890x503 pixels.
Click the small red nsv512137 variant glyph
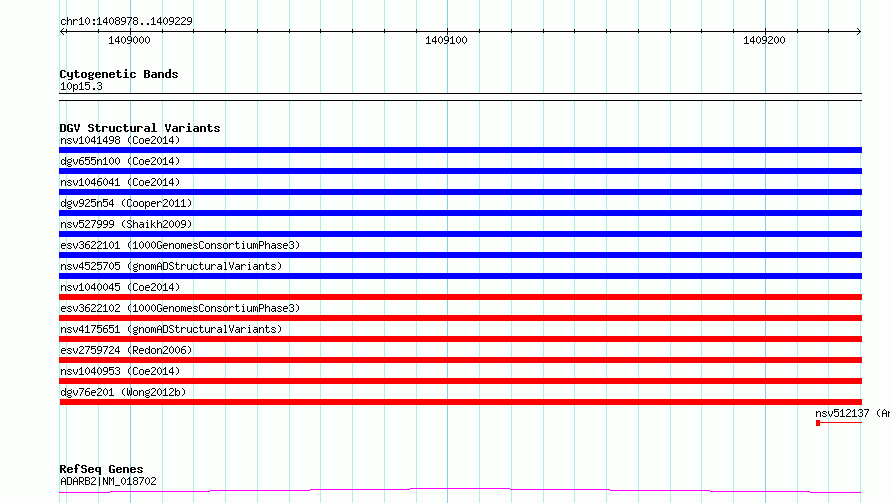(839, 423)
